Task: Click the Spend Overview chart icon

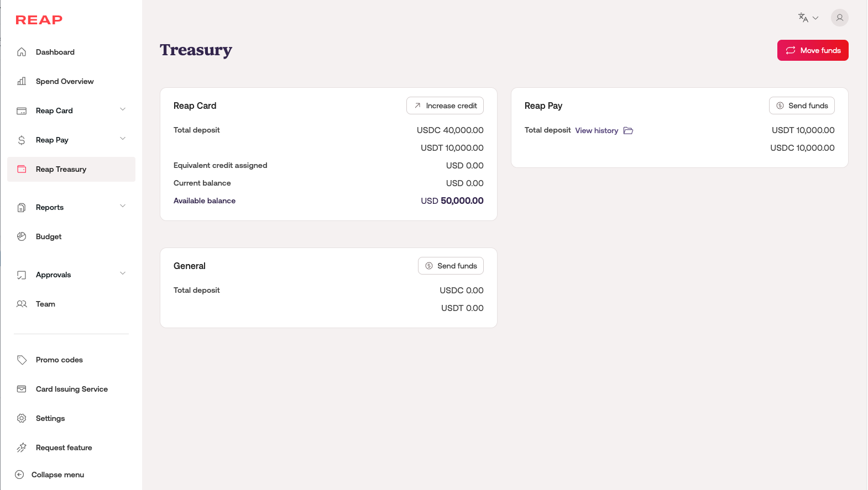Action: (22, 81)
